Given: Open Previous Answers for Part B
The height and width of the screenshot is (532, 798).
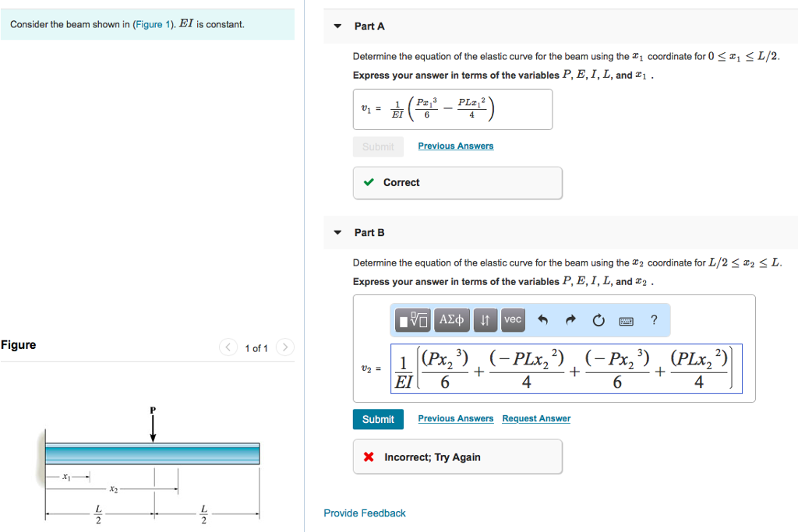Looking at the screenshot, I should 455,418.
